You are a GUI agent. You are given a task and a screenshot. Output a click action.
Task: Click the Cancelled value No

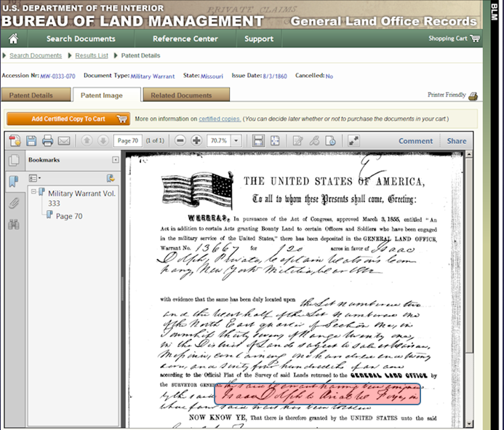tap(329, 76)
